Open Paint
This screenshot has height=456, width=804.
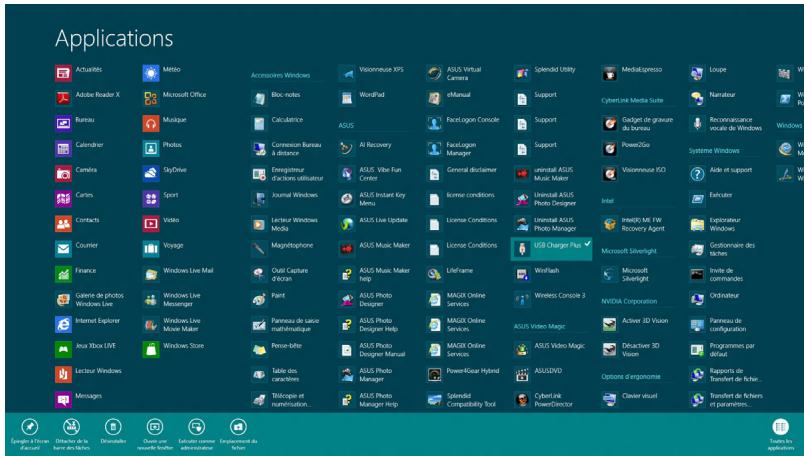(x=269, y=299)
